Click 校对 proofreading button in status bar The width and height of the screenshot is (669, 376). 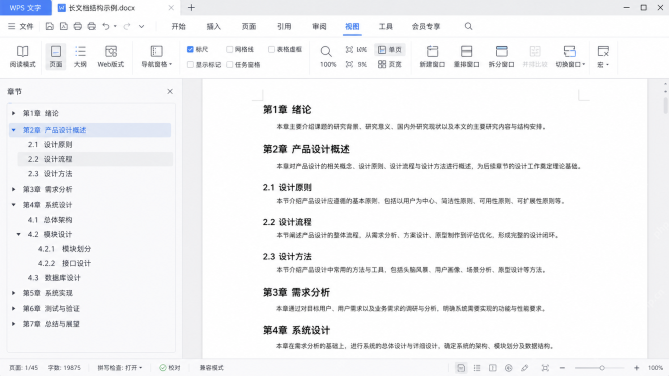170,367
